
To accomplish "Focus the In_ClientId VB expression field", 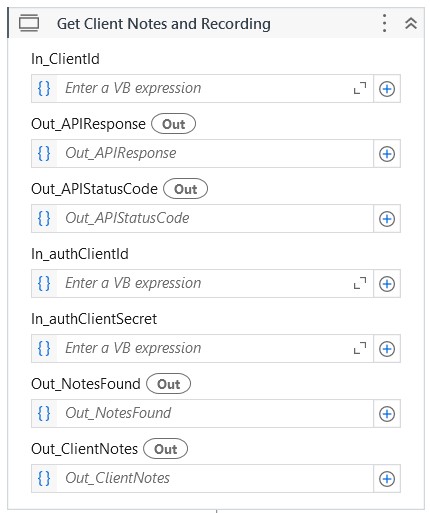I will 204,88.
